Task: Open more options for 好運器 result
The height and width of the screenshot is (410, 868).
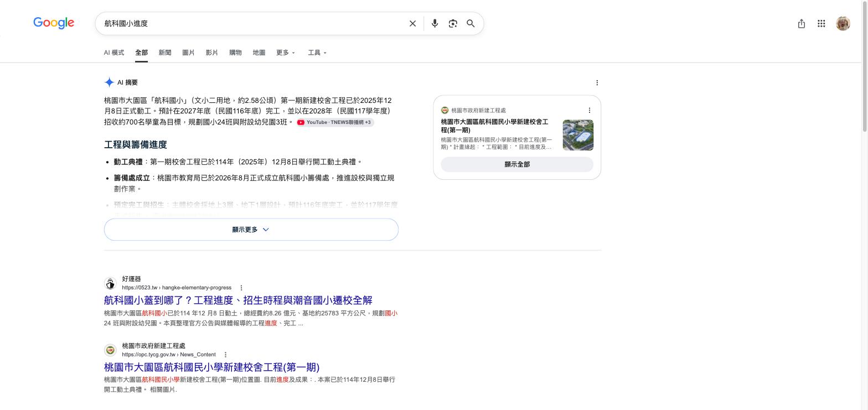Action: tap(241, 288)
